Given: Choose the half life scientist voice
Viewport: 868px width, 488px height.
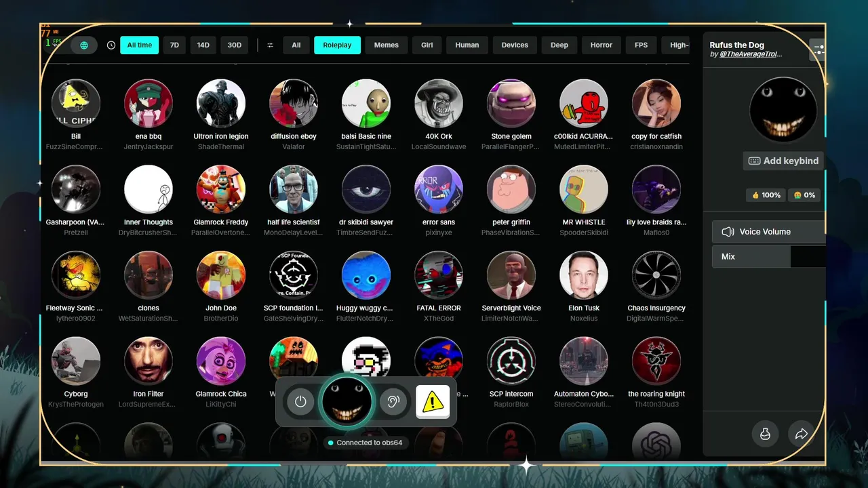Looking at the screenshot, I should click(294, 189).
